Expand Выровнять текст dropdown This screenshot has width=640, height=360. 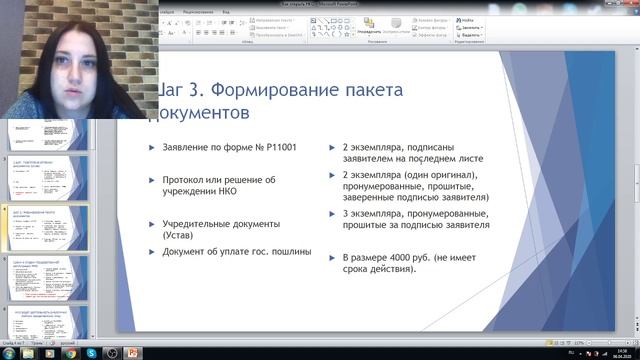[x=269, y=28]
